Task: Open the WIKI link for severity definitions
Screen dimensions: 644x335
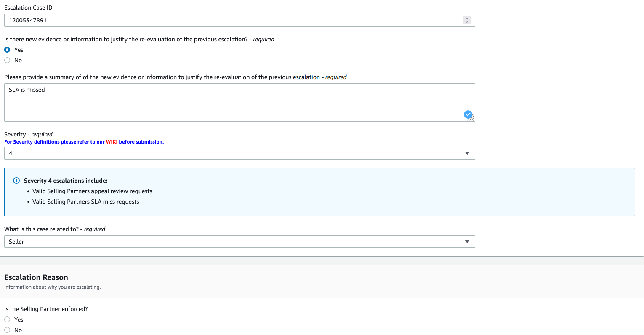Action: pyautogui.click(x=112, y=142)
